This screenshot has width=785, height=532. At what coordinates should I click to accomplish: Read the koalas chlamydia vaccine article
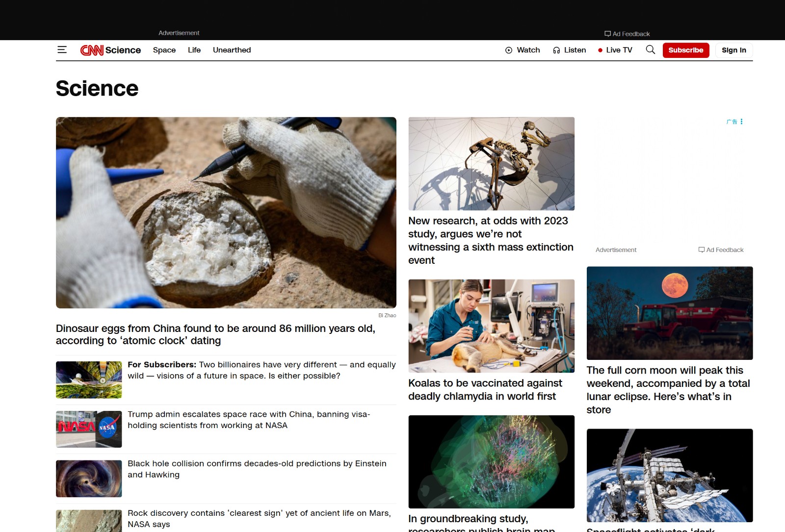[x=485, y=389]
